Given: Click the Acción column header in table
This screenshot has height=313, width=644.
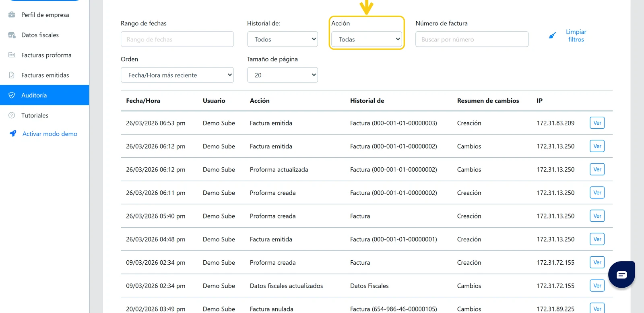Looking at the screenshot, I should 260,101.
